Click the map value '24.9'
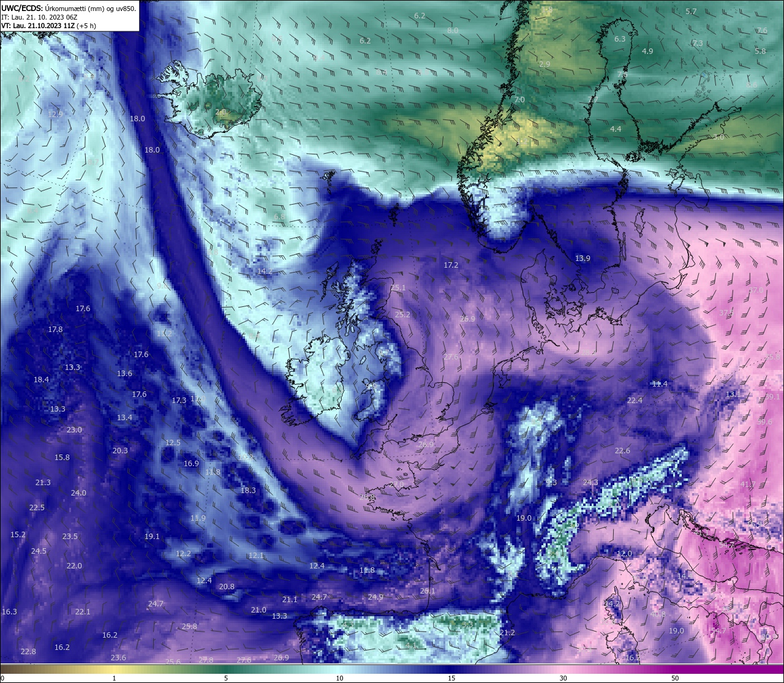The height and width of the screenshot is (683, 784). pos(375,597)
